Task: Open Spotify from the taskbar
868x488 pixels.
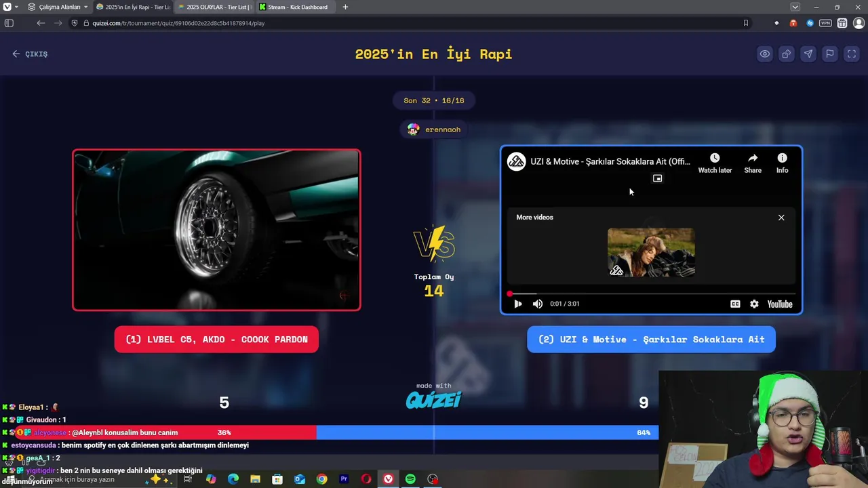Action: point(410,479)
